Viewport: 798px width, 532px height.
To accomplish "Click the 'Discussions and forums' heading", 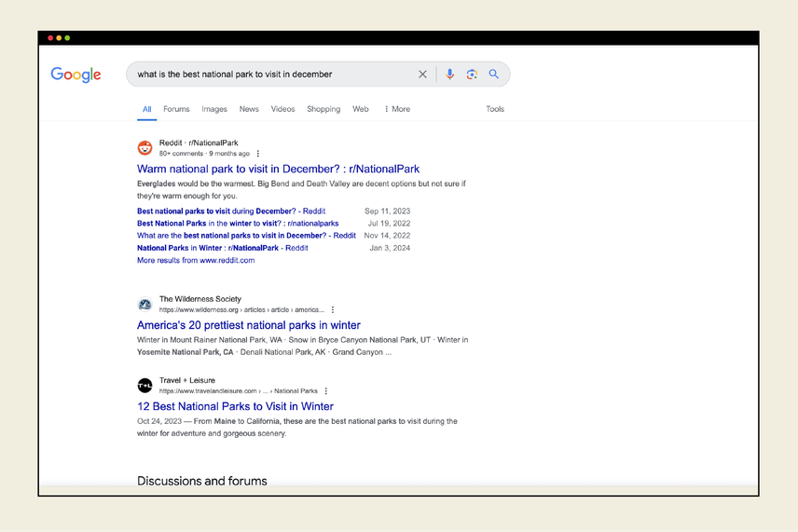I will [202, 481].
